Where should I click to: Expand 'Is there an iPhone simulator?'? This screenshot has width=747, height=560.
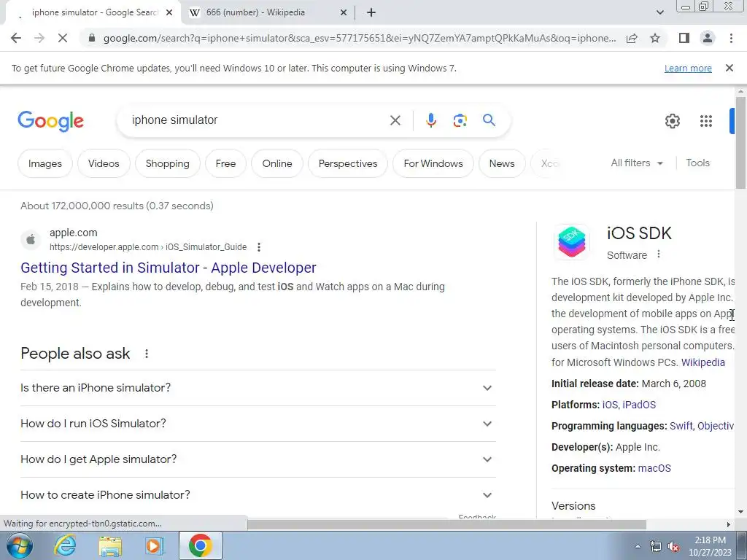pyautogui.click(x=258, y=388)
